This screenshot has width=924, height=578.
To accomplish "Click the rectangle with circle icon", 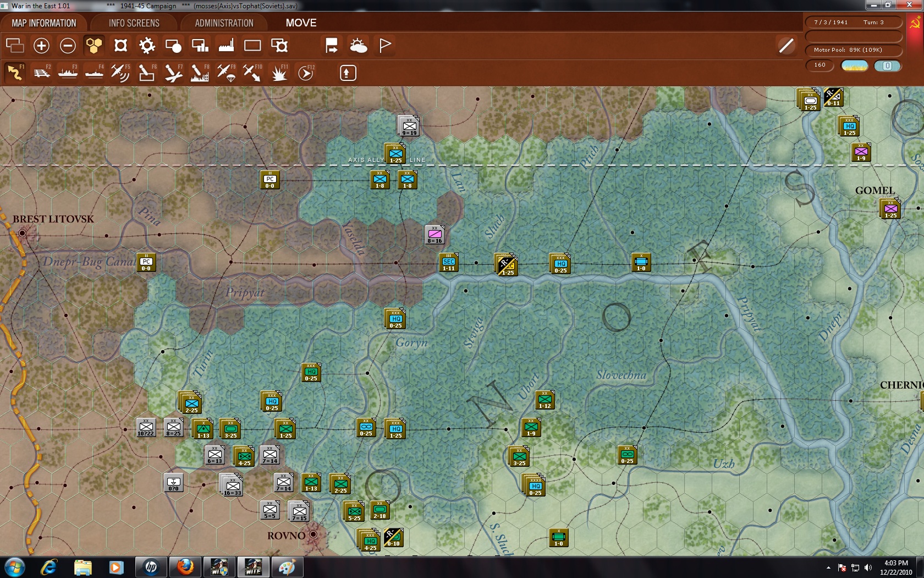I will click(x=173, y=46).
